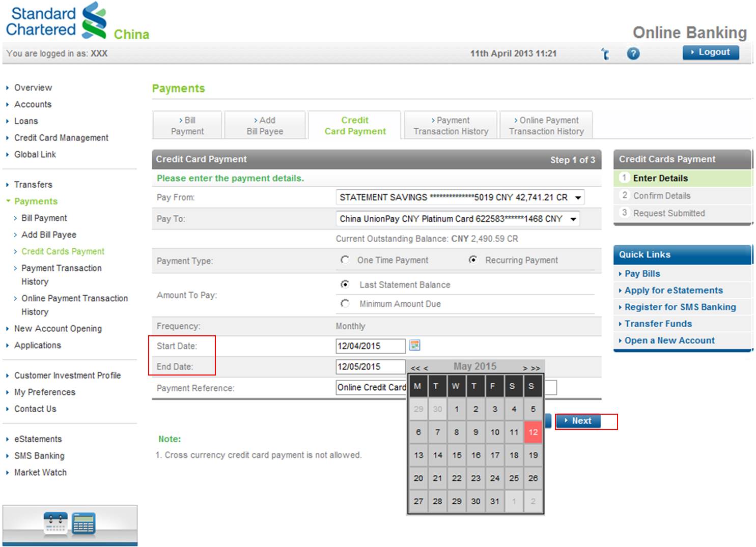Switch to the Add Bill Payee tab
This screenshot has height=547, width=756.
265,125
